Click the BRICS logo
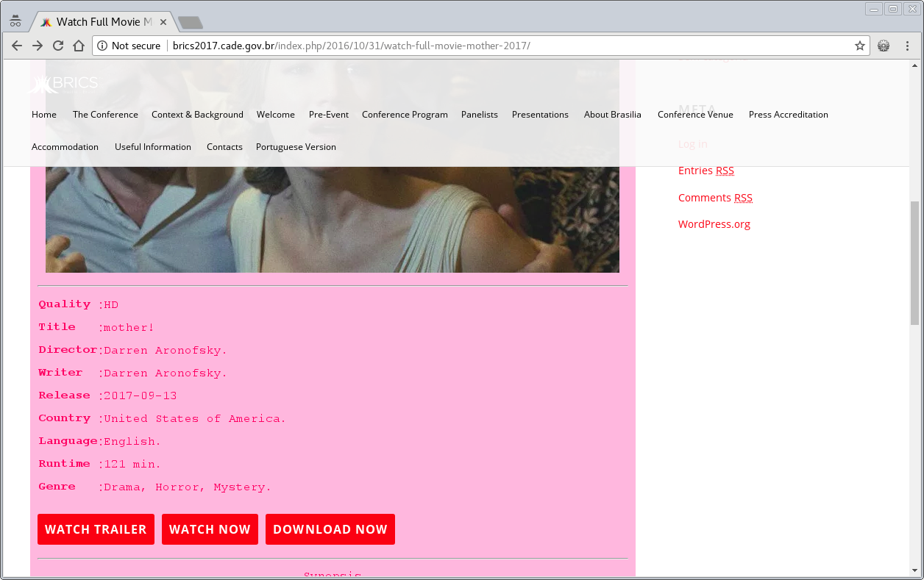 [63, 84]
